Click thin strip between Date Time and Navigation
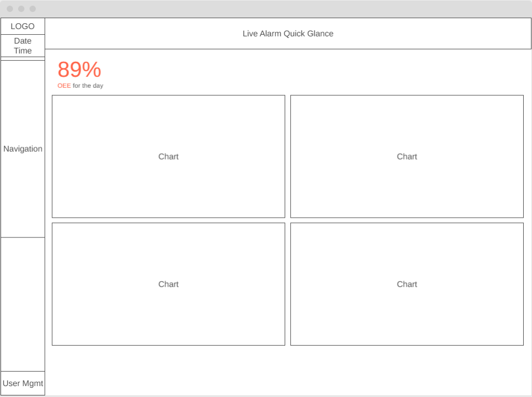This screenshot has height=397, width=532. pos(23,59)
